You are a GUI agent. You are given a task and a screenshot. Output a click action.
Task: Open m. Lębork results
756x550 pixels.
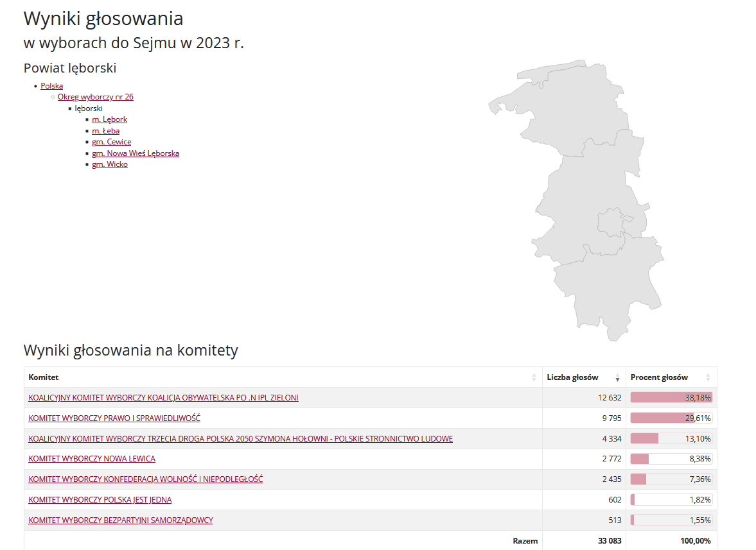[109, 119]
